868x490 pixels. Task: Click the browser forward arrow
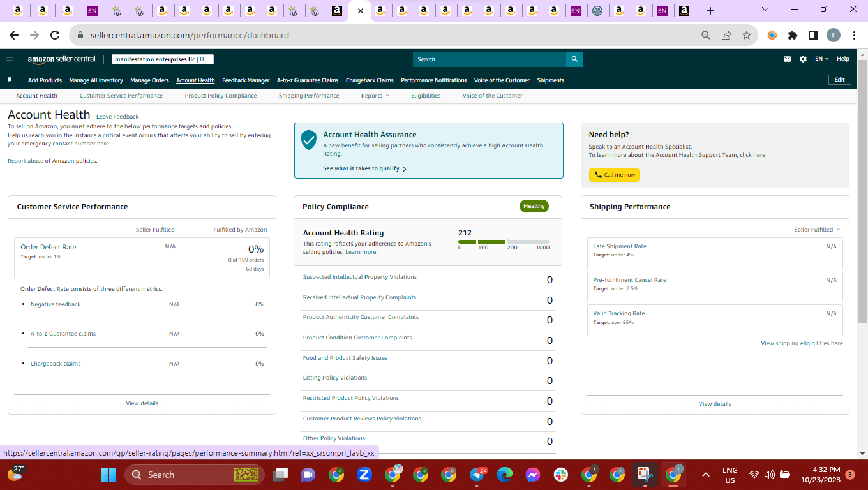34,35
